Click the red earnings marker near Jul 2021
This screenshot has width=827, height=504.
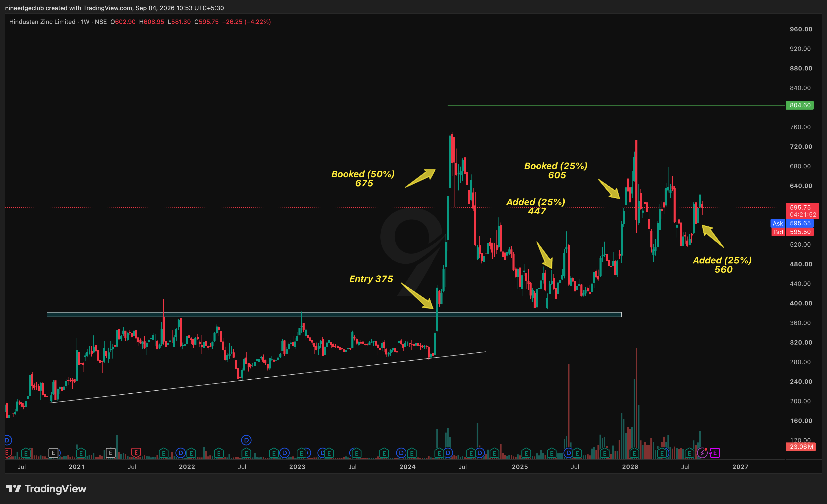[x=136, y=453]
